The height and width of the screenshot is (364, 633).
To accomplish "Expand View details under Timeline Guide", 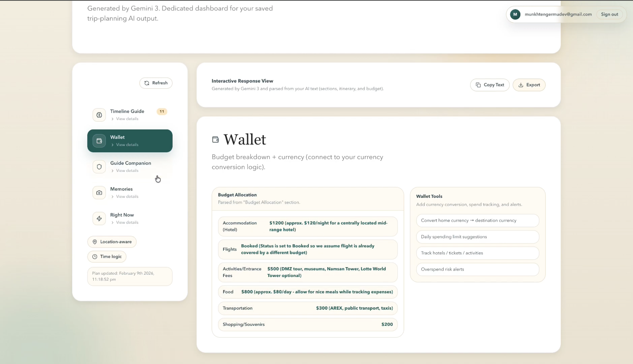I will (x=125, y=119).
